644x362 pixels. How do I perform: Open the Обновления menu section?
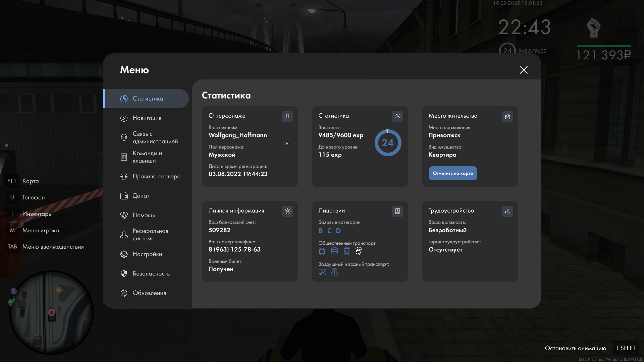pos(149,293)
